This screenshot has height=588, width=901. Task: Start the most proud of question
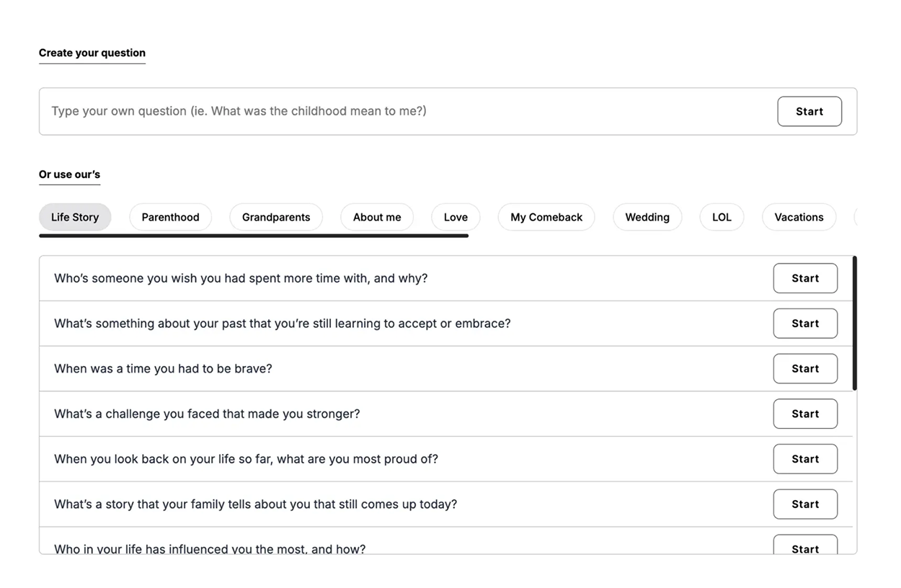coord(805,458)
